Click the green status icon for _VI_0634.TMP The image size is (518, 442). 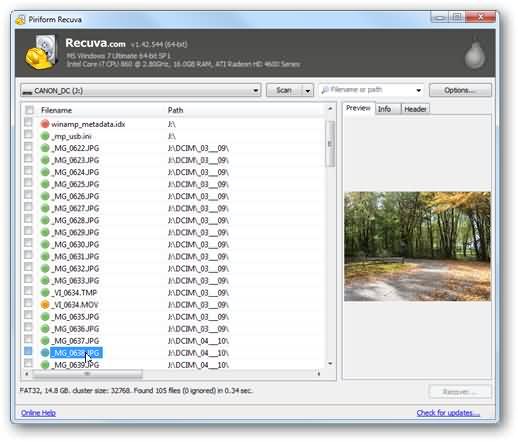click(x=45, y=292)
